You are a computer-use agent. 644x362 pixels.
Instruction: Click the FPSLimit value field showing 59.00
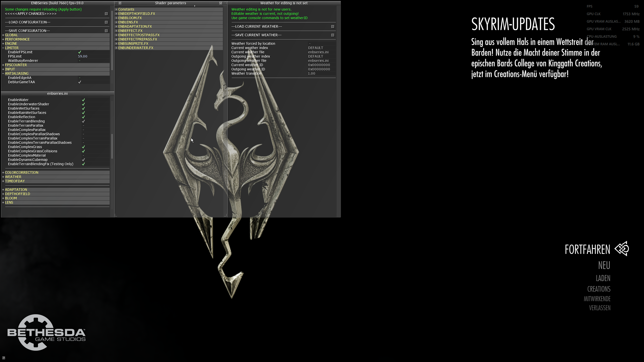[x=83, y=57]
